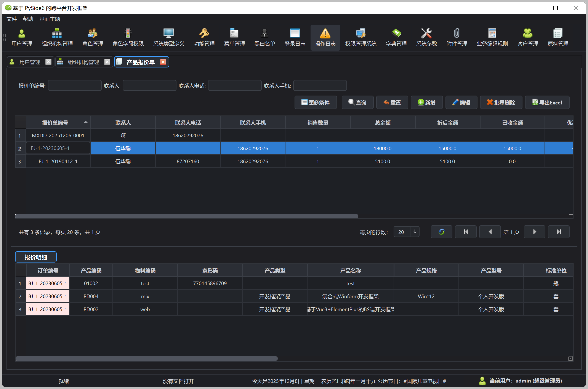Open the 界面主题 menu

50,19
